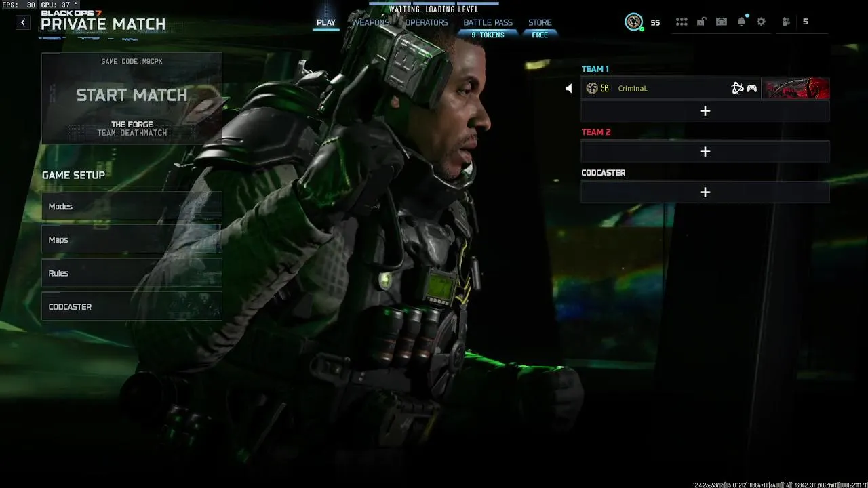The image size is (868, 488).
Task: Click the rank emblem beside level 56
Action: (x=592, y=88)
